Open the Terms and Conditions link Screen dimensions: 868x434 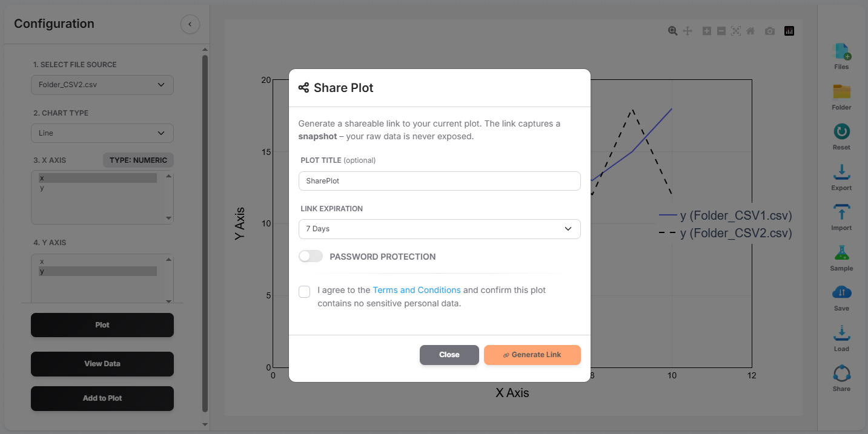417,290
